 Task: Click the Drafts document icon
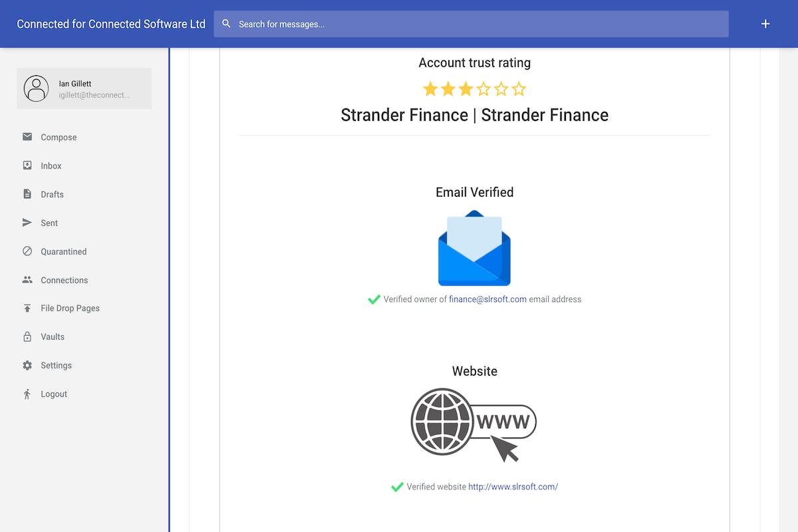[27, 194]
